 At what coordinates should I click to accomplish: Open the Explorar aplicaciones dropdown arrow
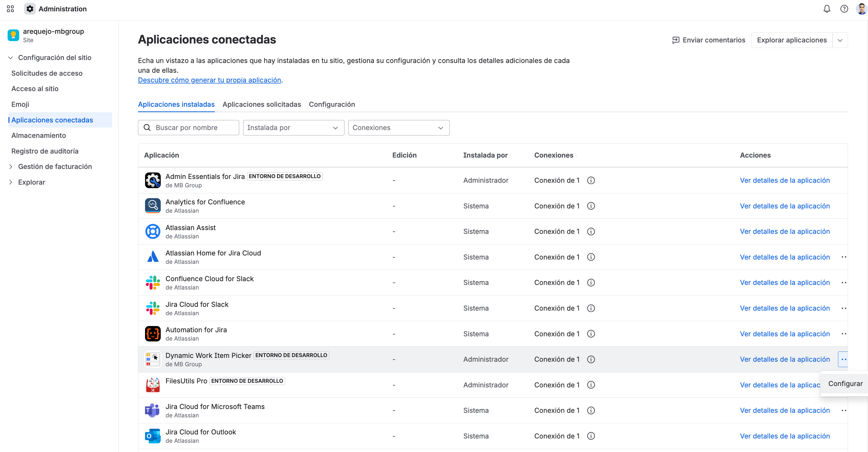(x=840, y=40)
